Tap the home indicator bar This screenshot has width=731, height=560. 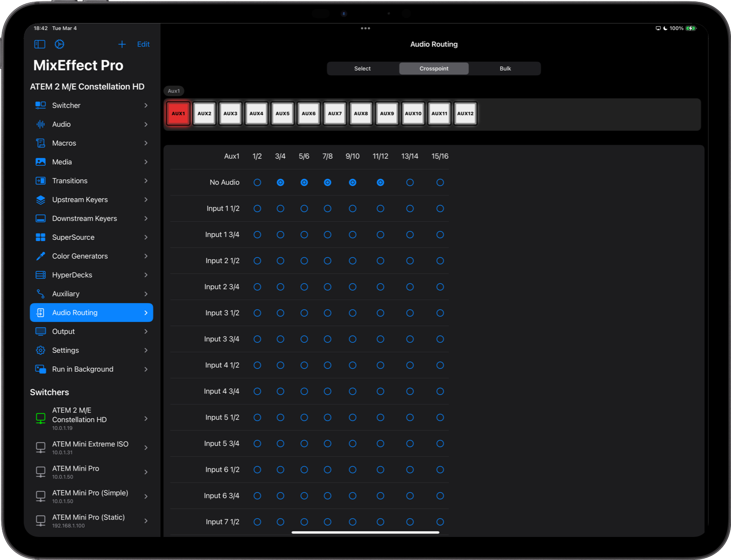pyautogui.click(x=365, y=532)
